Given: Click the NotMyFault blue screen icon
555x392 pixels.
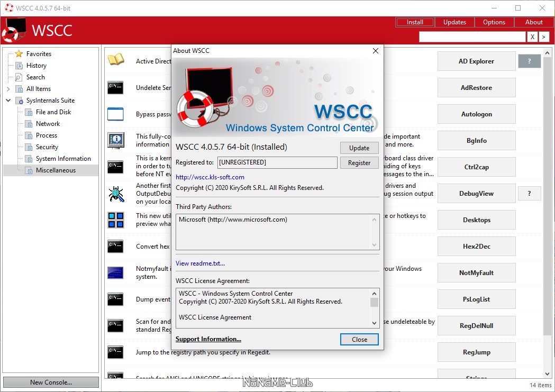Looking at the screenshot, I should 115,273.
